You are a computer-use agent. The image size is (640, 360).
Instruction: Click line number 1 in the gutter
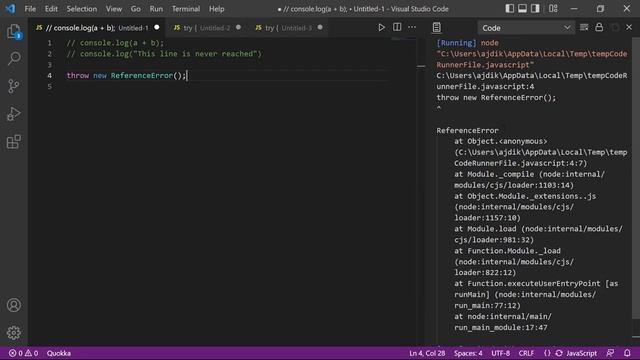tap(49, 43)
